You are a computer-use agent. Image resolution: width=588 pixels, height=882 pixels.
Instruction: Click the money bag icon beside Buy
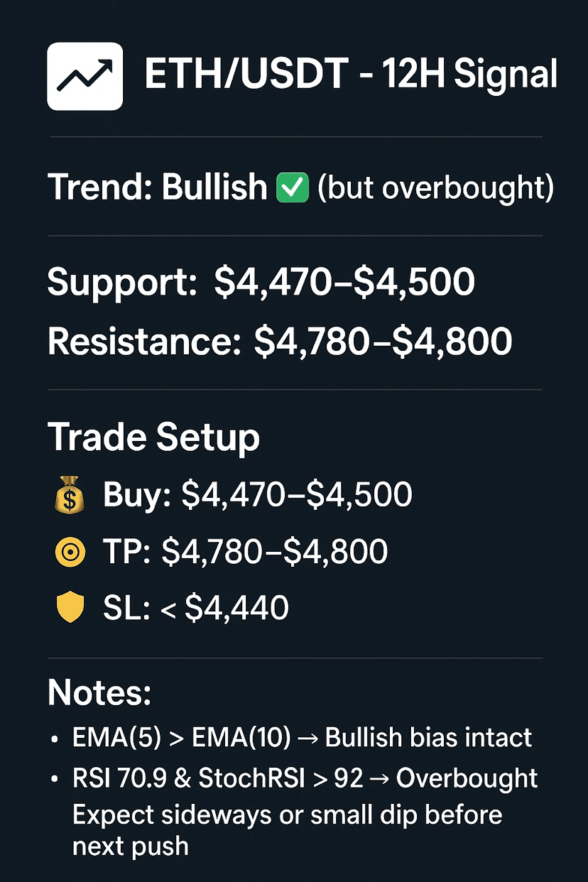click(70, 496)
